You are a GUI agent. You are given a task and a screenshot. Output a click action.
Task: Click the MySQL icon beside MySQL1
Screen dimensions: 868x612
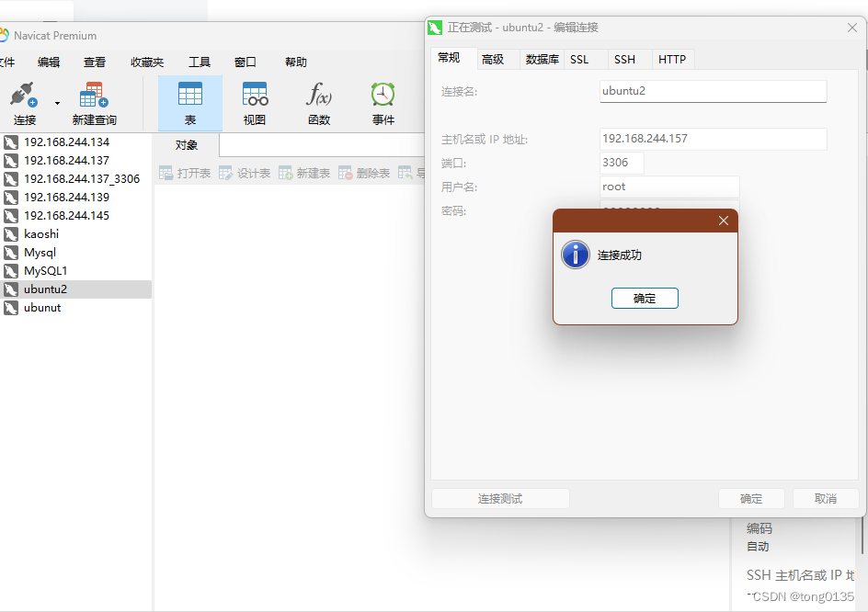click(11, 271)
